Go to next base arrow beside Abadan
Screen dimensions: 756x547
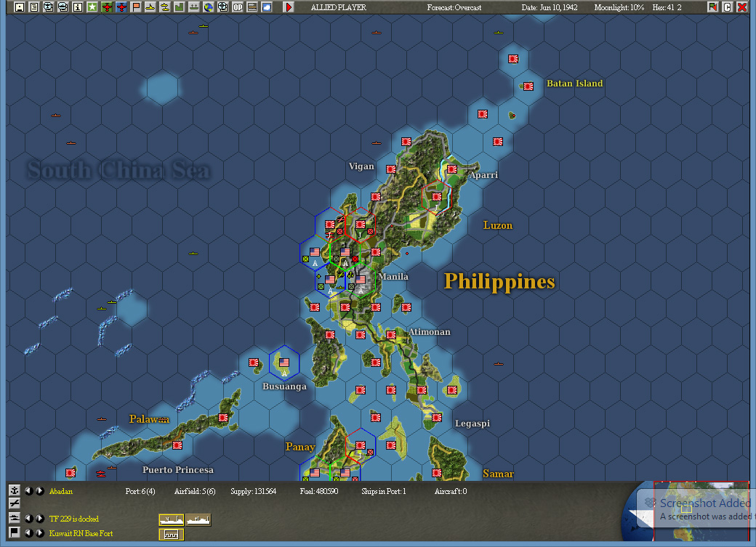[39, 491]
